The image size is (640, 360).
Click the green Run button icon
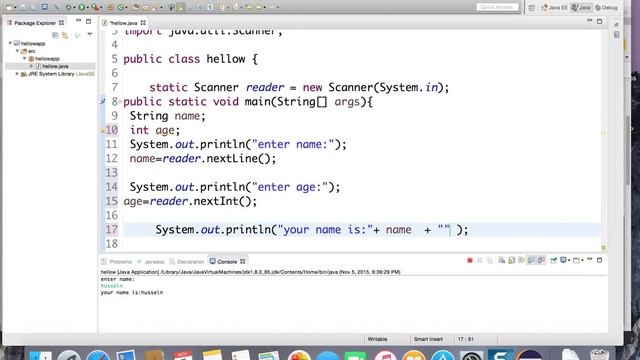[82, 7]
